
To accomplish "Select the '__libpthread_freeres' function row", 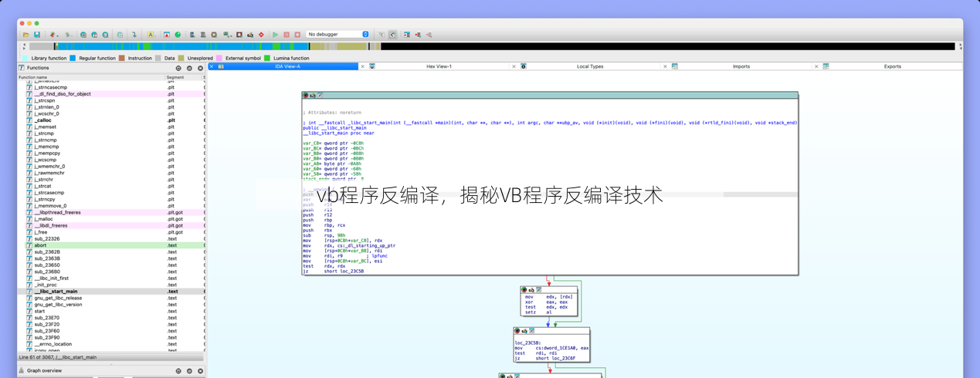I will point(111,212).
